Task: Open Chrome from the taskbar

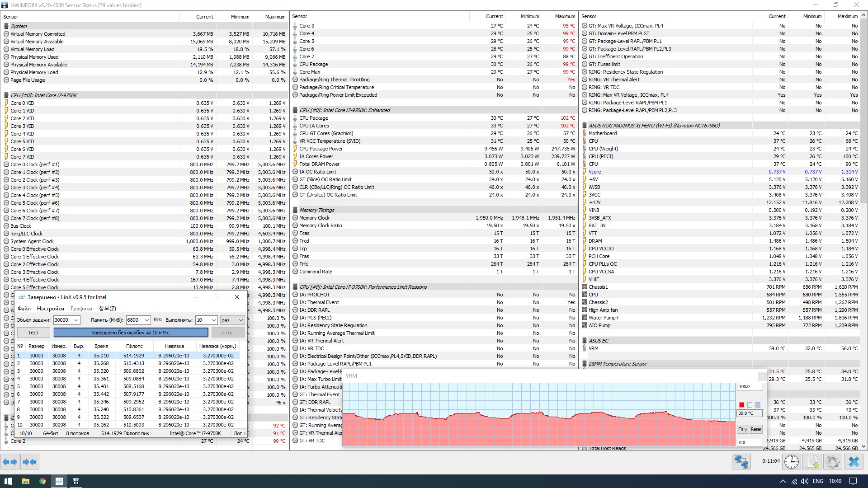Action: tap(42, 481)
